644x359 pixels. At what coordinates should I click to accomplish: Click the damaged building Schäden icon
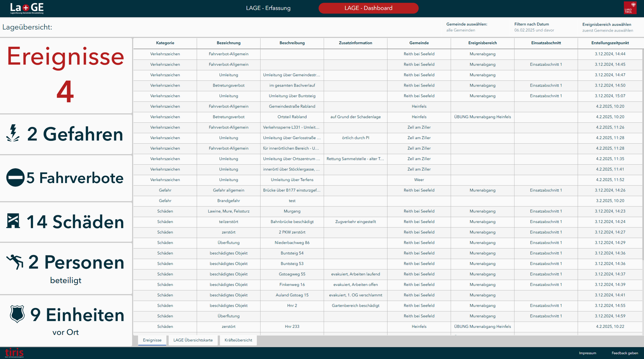[13, 221]
